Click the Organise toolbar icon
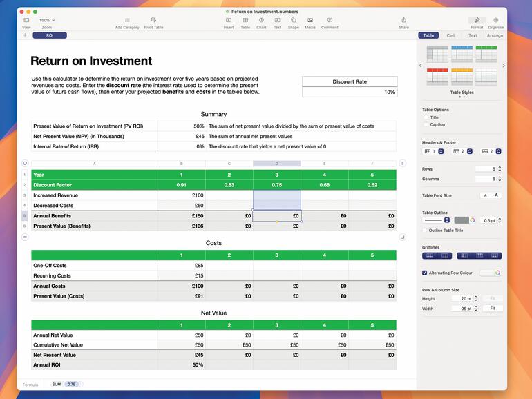 click(x=496, y=20)
